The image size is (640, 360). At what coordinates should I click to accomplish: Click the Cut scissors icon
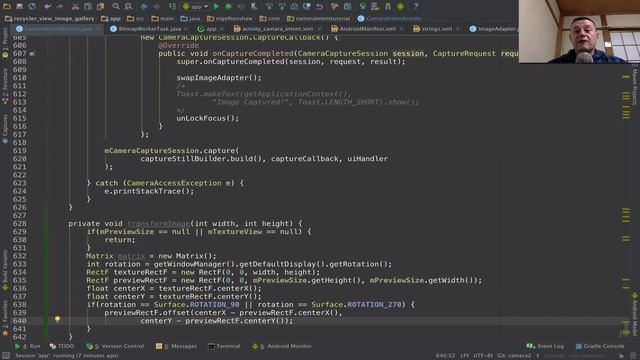75,6
